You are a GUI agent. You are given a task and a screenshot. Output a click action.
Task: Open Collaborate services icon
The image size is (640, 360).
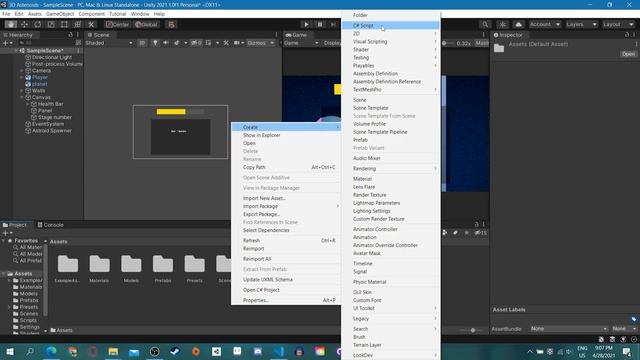point(502,24)
